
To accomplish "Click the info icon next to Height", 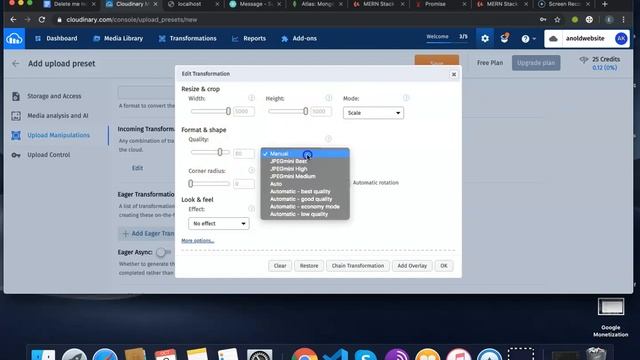I will click(x=329, y=98).
